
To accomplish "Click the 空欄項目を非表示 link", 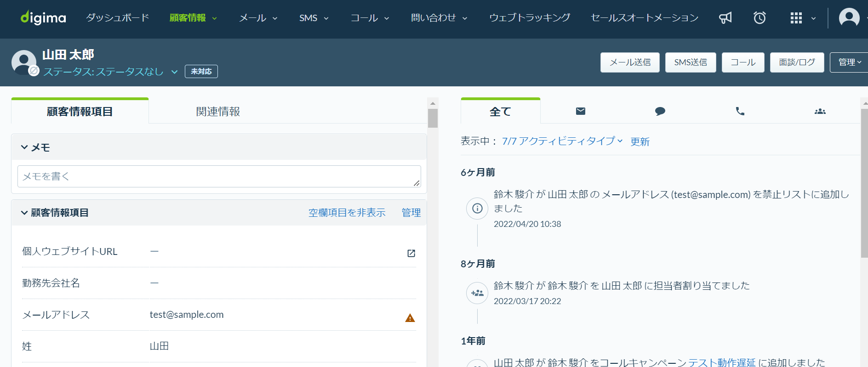I will coord(347,213).
